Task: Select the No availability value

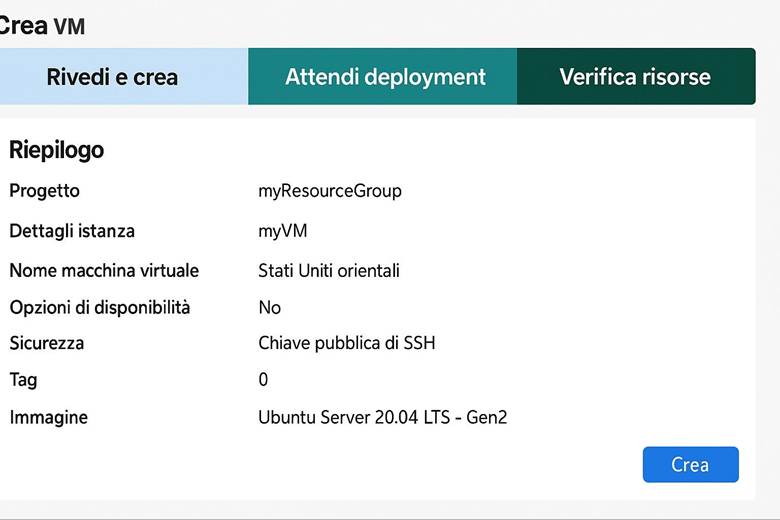Action: (270, 307)
